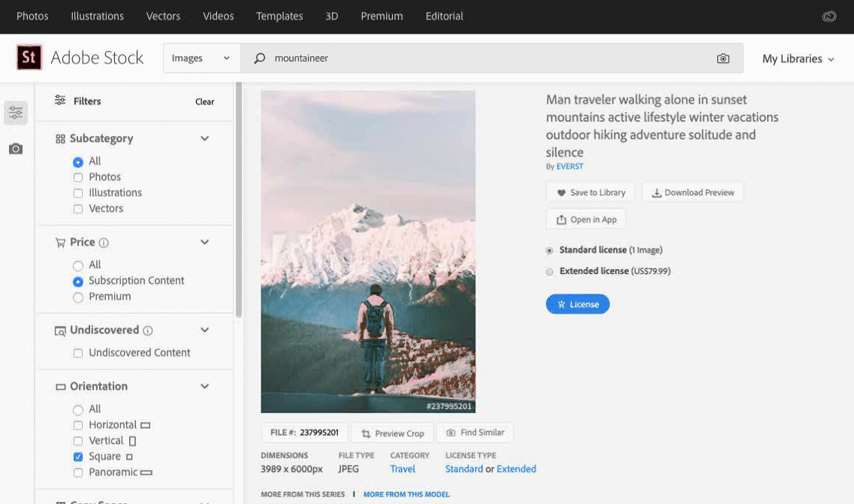The width and height of the screenshot is (854, 504).
Task: Check the Horizontal orientation checkbox
Action: (78, 426)
